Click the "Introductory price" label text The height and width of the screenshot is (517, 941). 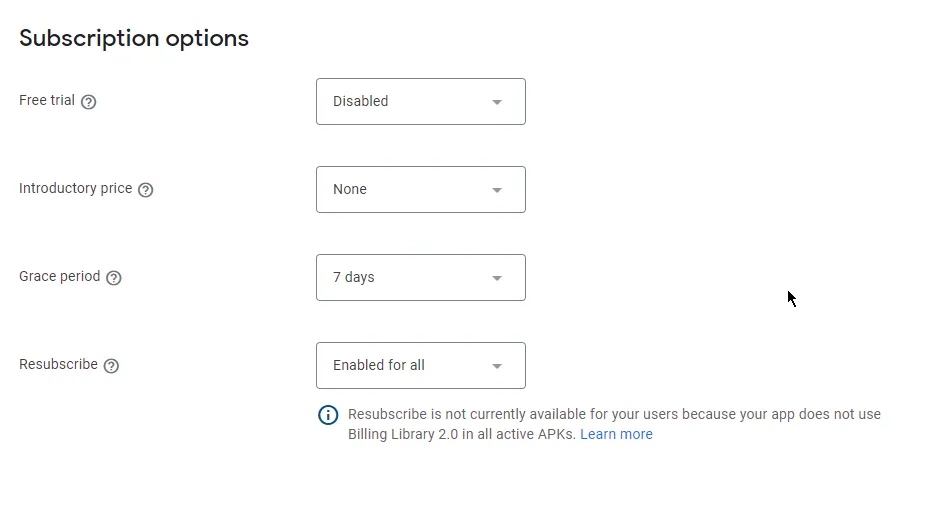(x=75, y=189)
